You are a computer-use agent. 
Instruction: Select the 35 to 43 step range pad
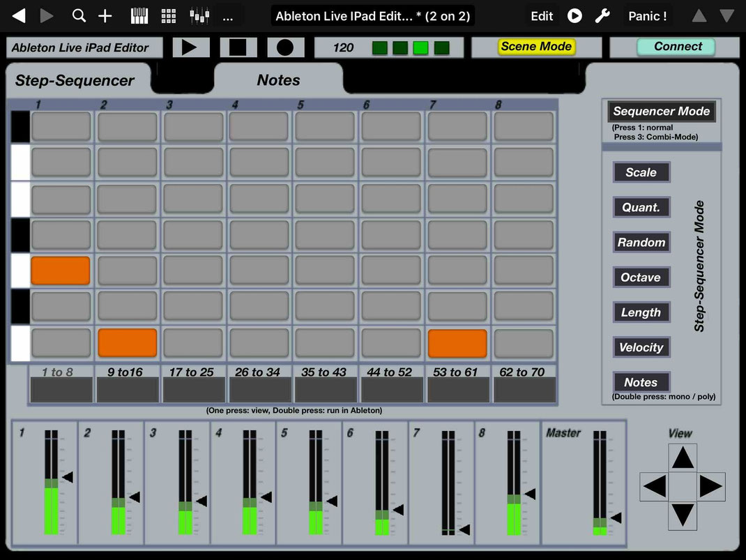pos(326,390)
